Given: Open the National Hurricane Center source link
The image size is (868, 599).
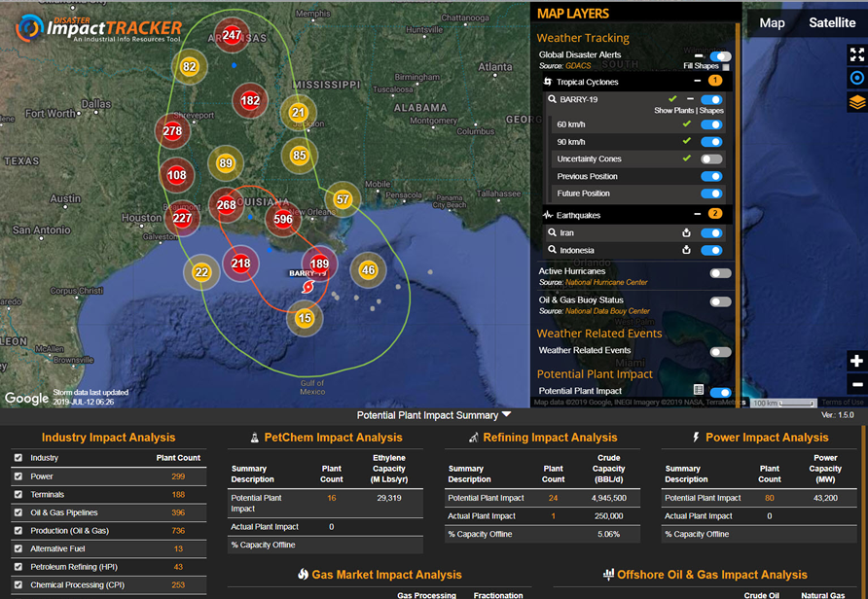Looking at the screenshot, I should (606, 282).
